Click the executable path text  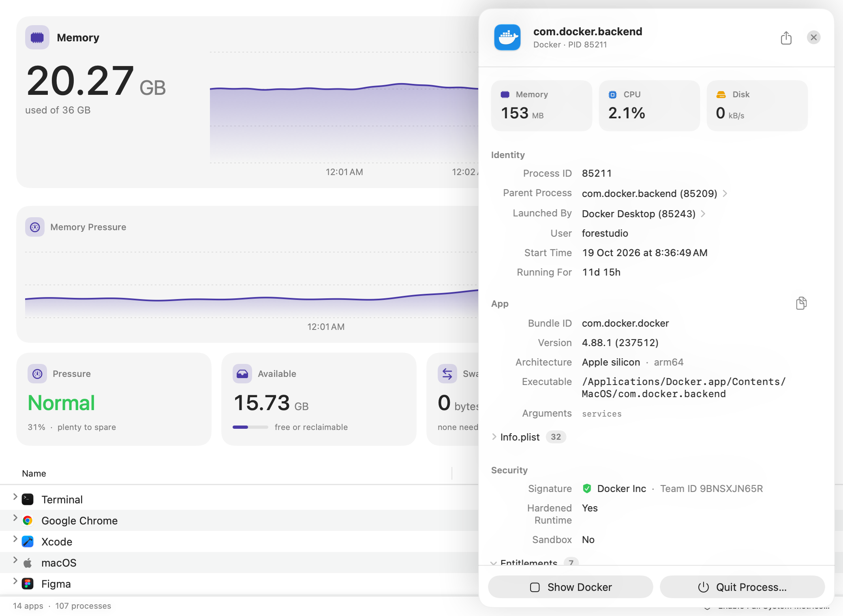click(x=684, y=387)
